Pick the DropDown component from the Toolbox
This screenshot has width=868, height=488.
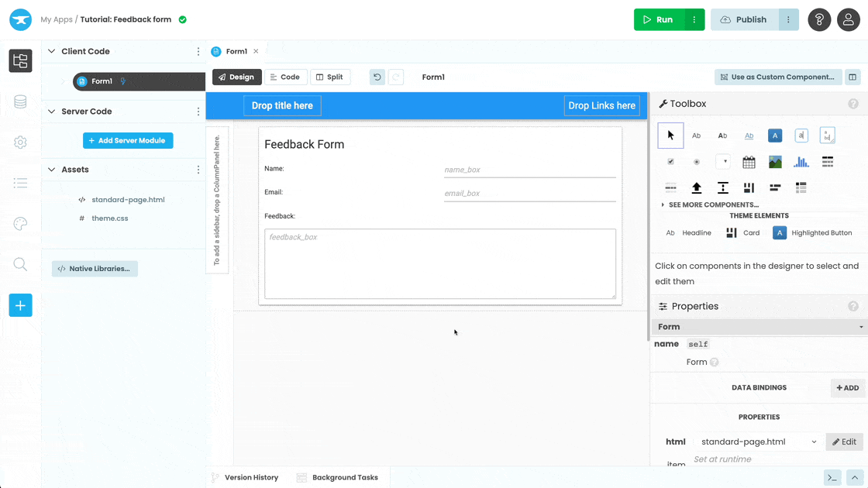[722, 161]
